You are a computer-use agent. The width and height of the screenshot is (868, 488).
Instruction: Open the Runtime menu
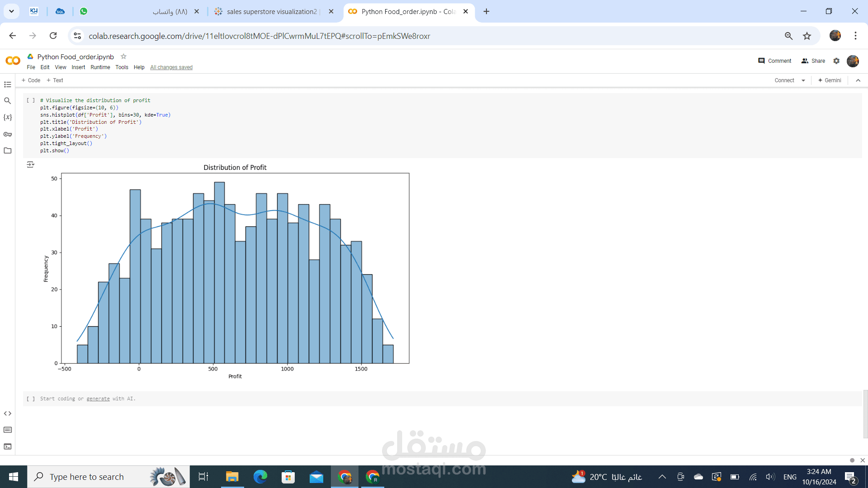click(100, 67)
